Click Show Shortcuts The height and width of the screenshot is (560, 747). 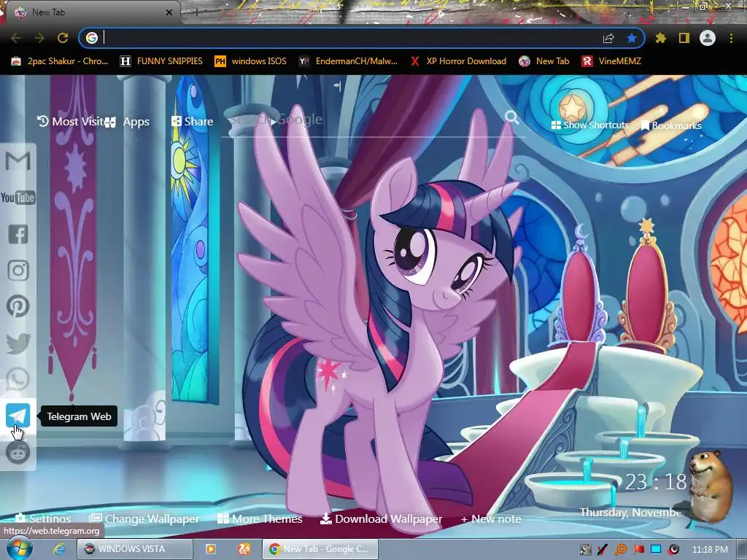point(589,125)
